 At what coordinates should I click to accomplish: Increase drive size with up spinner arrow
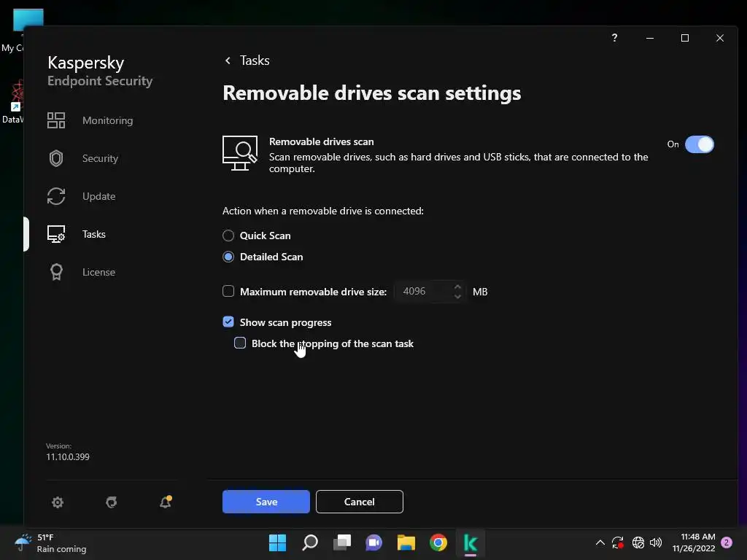point(457,287)
